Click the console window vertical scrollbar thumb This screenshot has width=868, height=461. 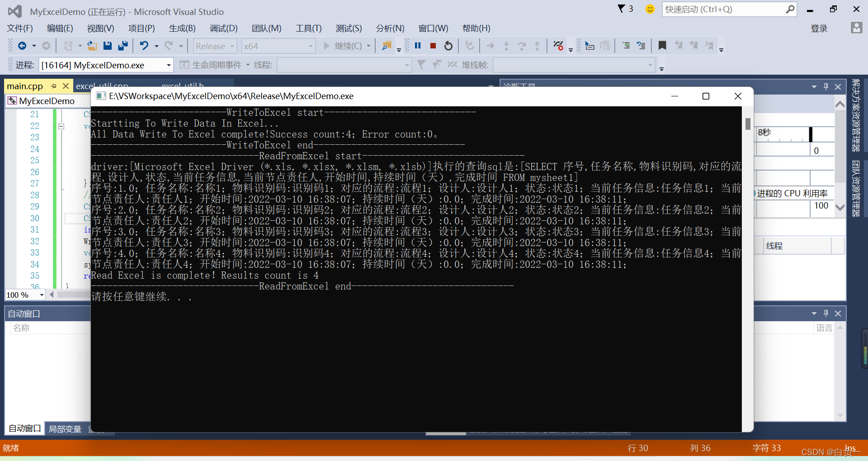pyautogui.click(x=748, y=124)
